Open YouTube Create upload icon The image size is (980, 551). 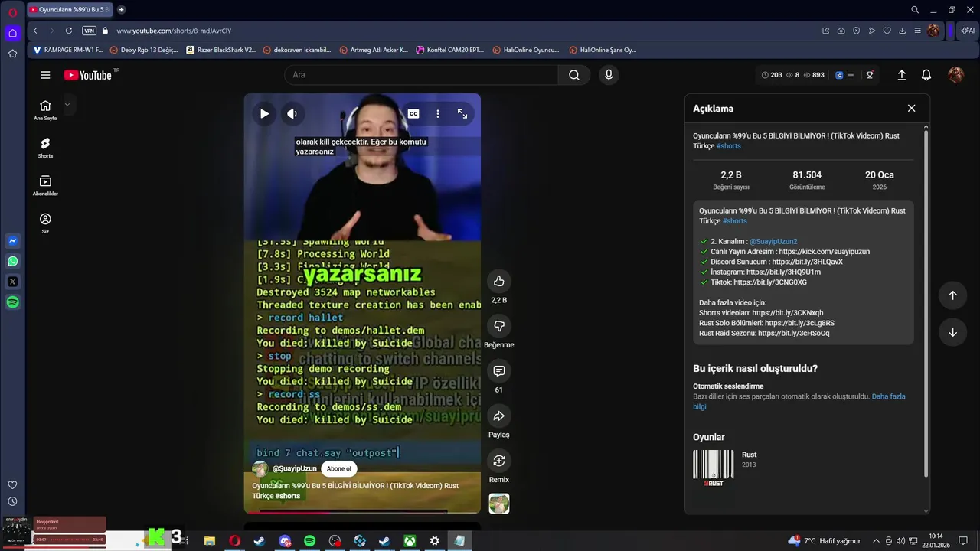[x=902, y=75]
